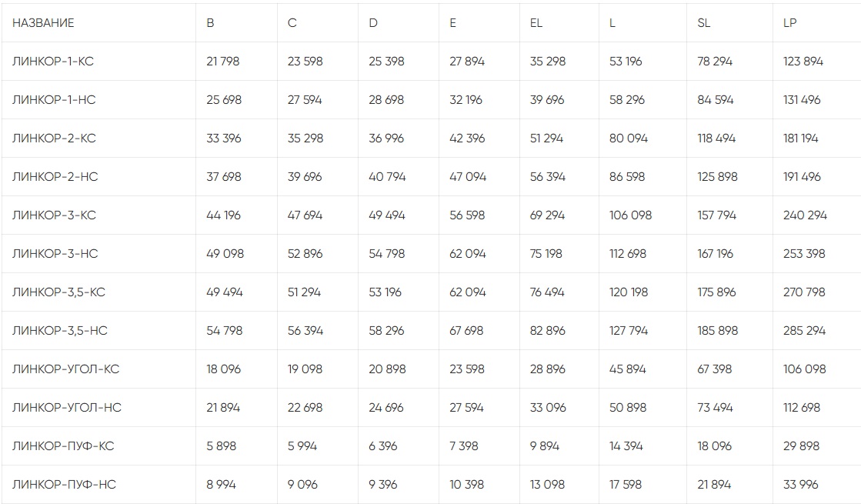
Task: Select the SL column header
Action: click(703, 23)
